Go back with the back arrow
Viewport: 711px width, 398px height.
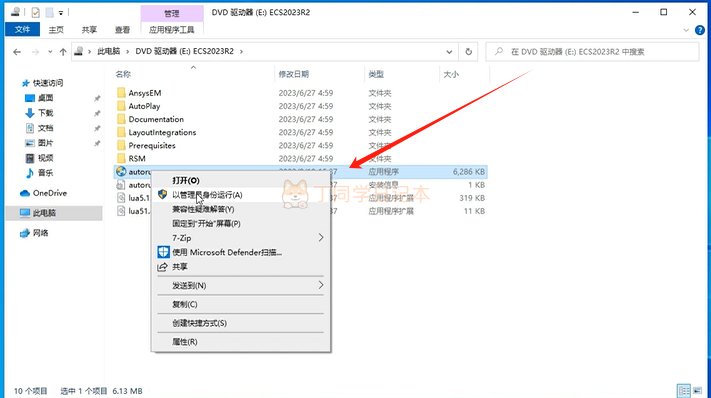[x=17, y=52]
